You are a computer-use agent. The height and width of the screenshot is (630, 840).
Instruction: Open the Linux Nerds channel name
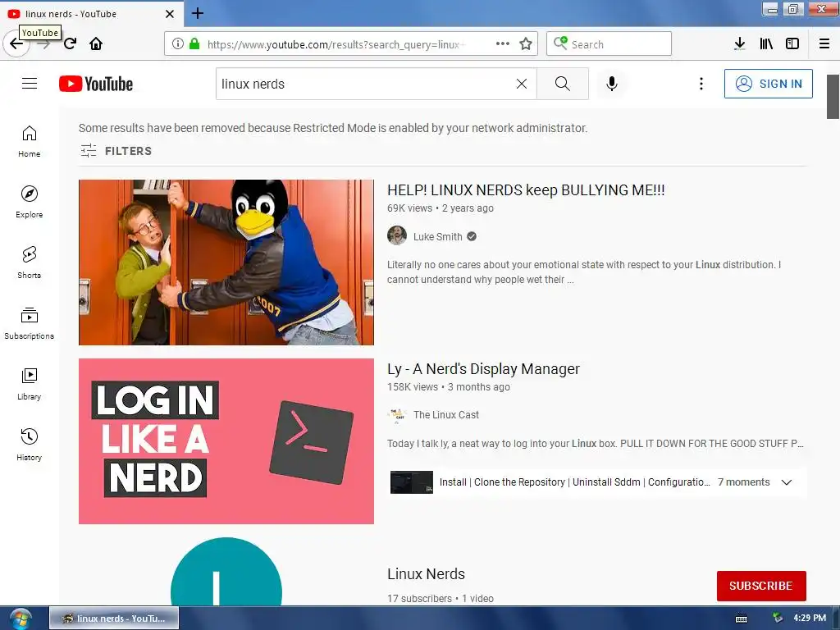click(x=426, y=573)
